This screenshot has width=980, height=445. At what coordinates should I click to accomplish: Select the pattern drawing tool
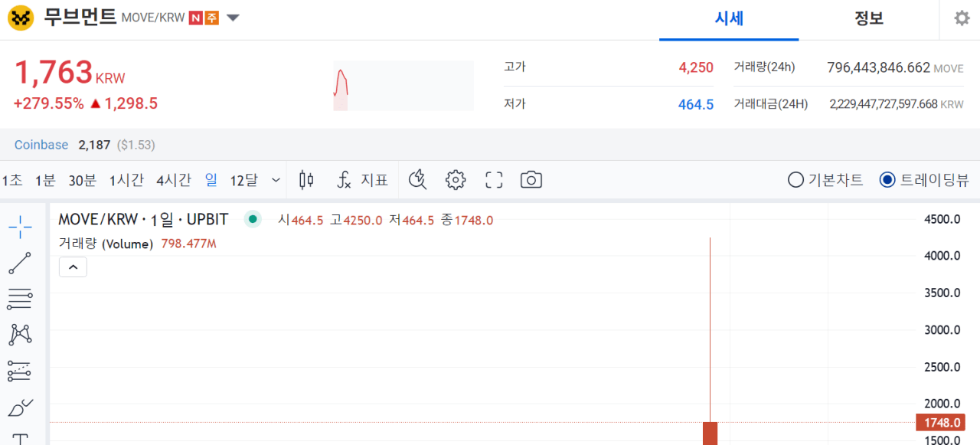(20, 335)
